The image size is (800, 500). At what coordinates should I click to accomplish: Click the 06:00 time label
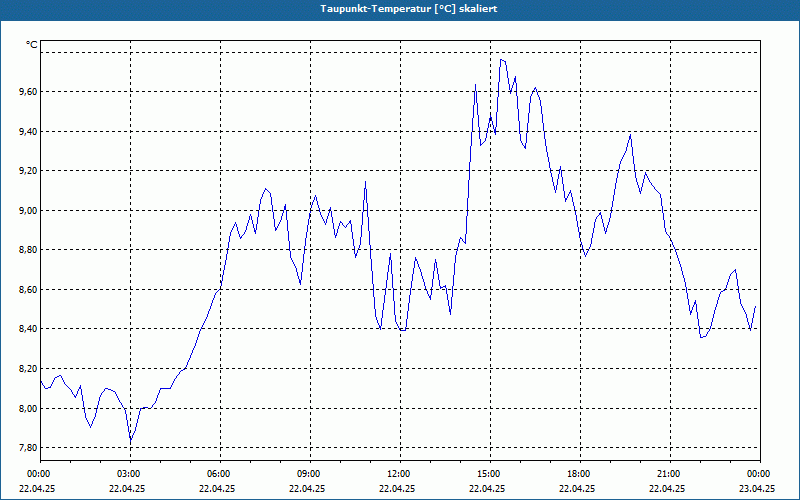(x=220, y=474)
